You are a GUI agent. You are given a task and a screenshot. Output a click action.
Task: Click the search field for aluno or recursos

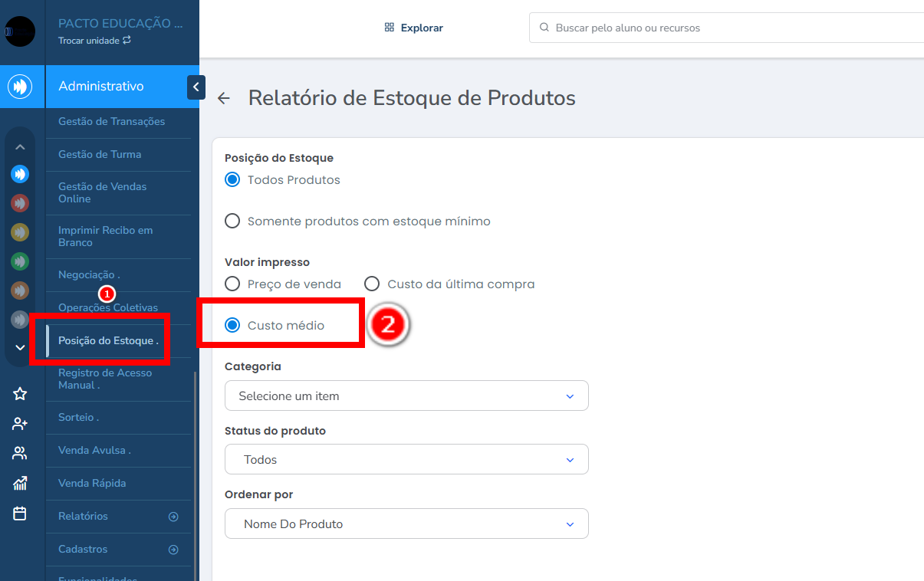(x=728, y=28)
